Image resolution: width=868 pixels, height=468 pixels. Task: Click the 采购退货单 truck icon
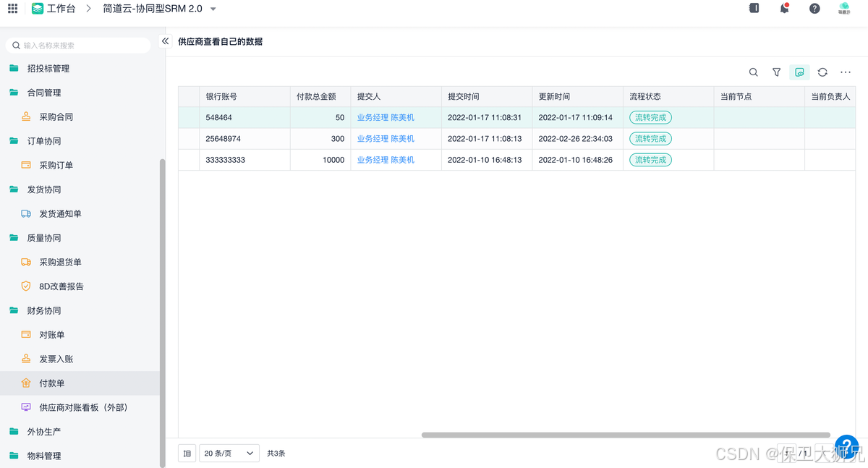click(x=26, y=262)
